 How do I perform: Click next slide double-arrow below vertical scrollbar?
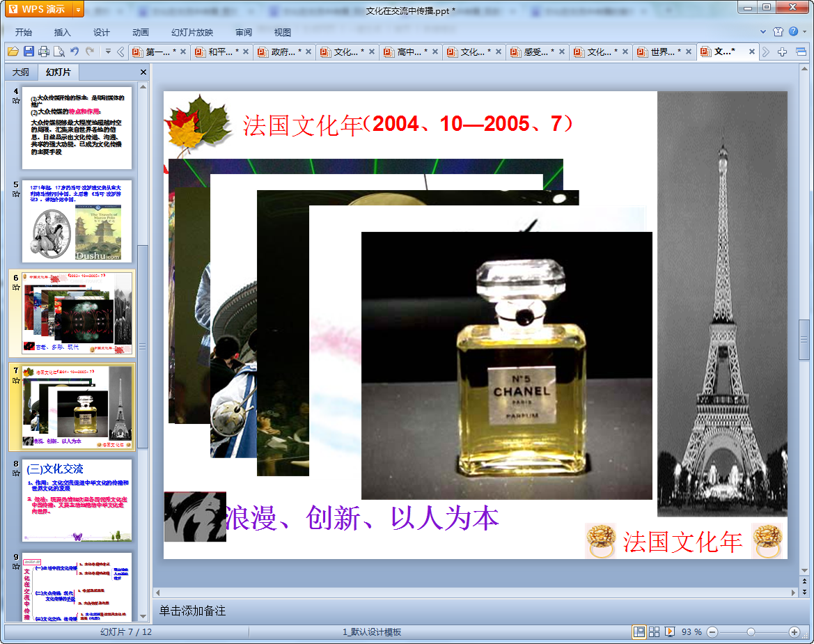tap(804, 592)
